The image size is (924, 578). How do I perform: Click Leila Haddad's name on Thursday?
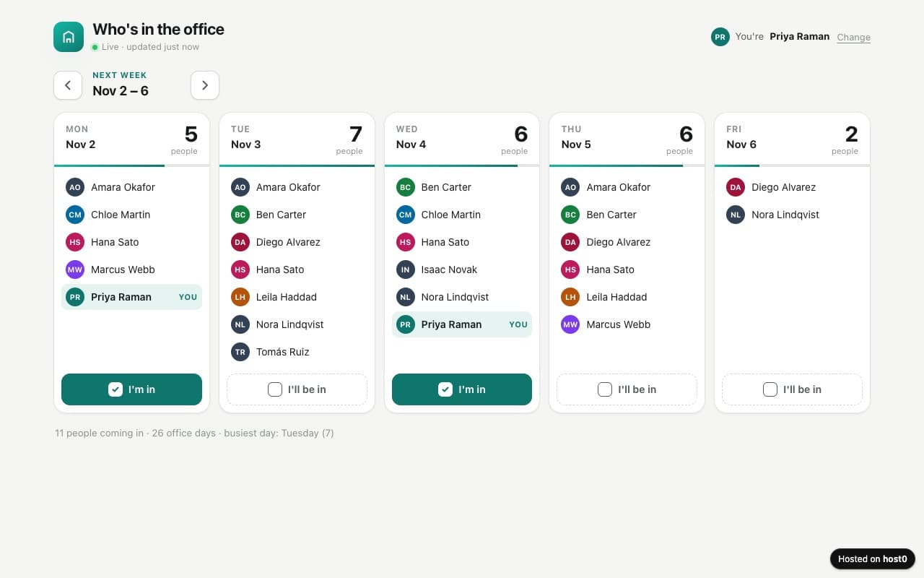[617, 297]
